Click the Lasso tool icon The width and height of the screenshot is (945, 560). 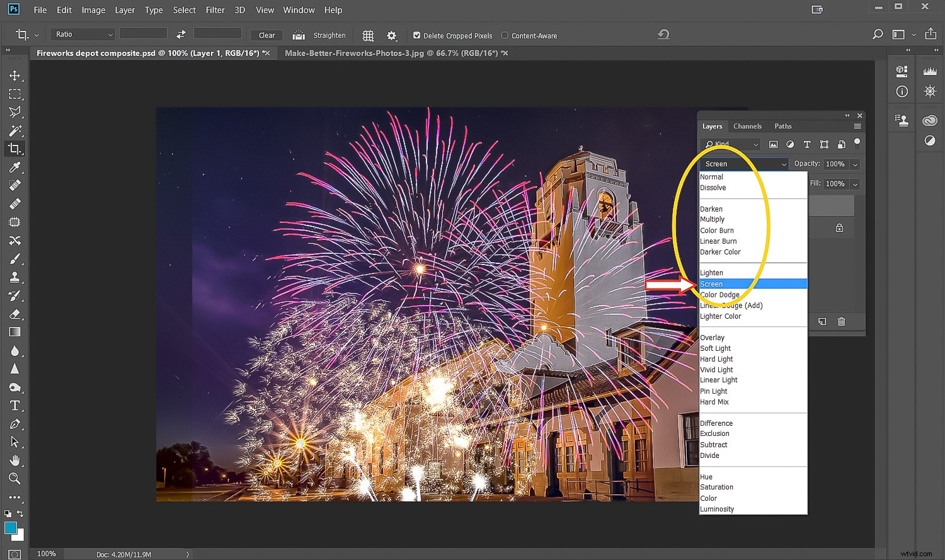pyautogui.click(x=15, y=111)
